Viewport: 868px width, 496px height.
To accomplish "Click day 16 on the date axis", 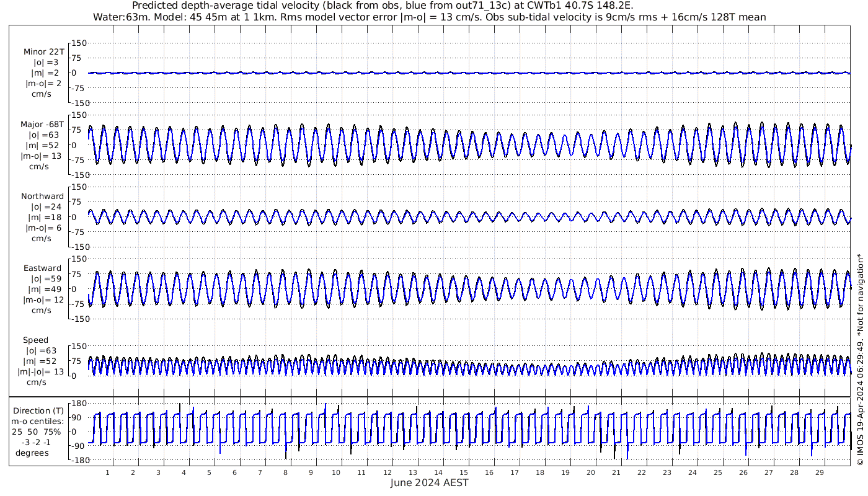I will click(x=489, y=472).
